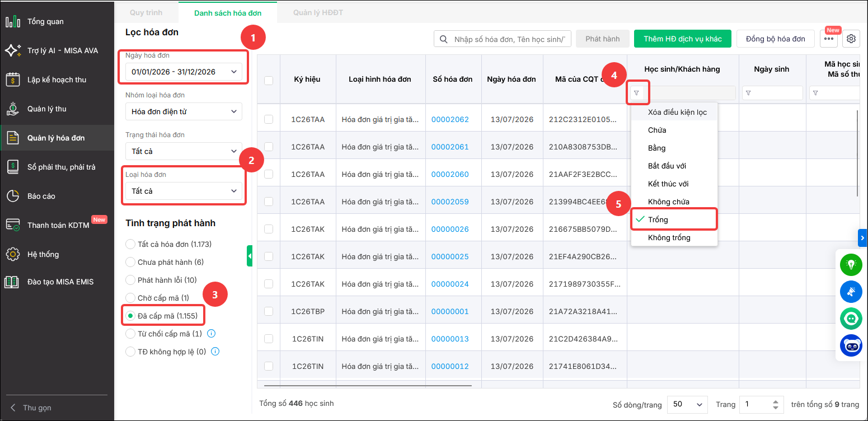The image size is (868, 421).
Task: Open invoice number link 00002061
Action: click(x=450, y=147)
